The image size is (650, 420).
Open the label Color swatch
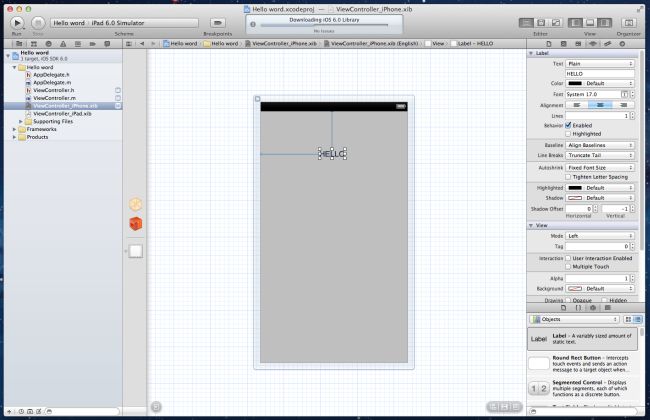coord(575,83)
